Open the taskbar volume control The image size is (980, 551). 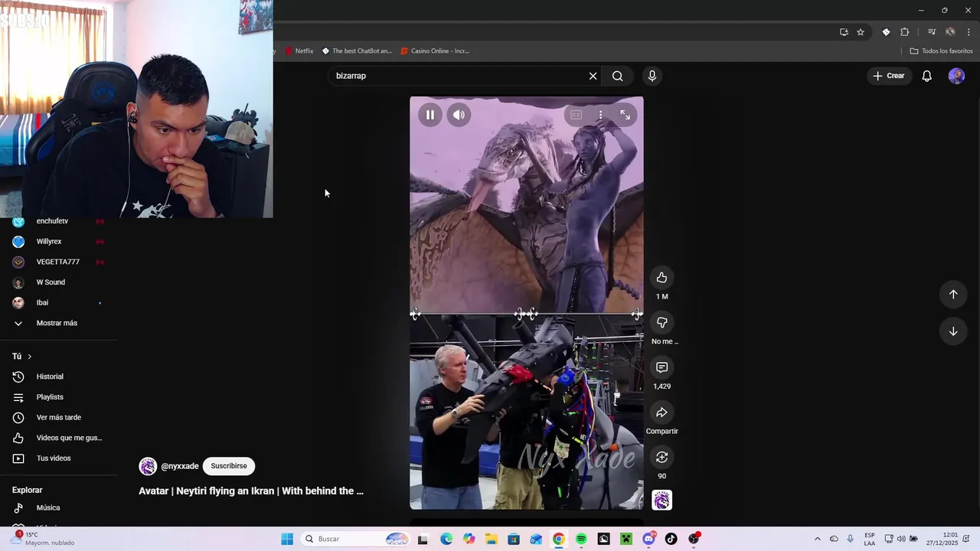901,539
